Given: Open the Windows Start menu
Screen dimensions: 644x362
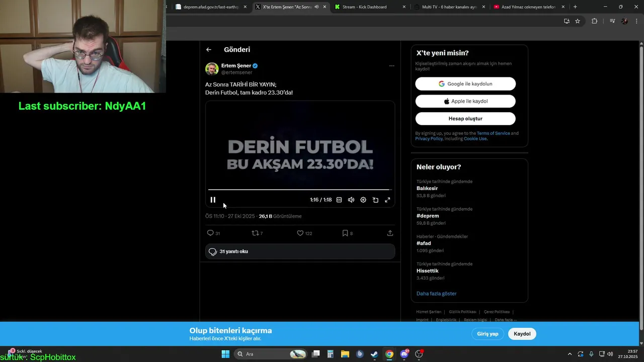Looking at the screenshot, I should click(225, 354).
